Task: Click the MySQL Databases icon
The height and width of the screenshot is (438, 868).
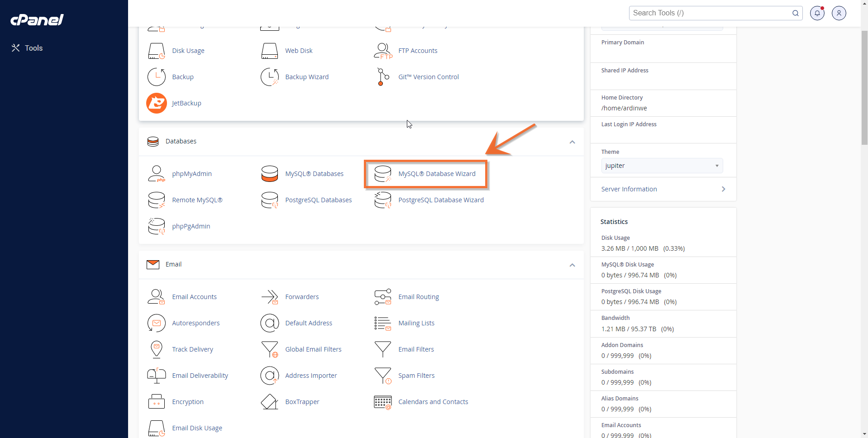Action: (270, 174)
